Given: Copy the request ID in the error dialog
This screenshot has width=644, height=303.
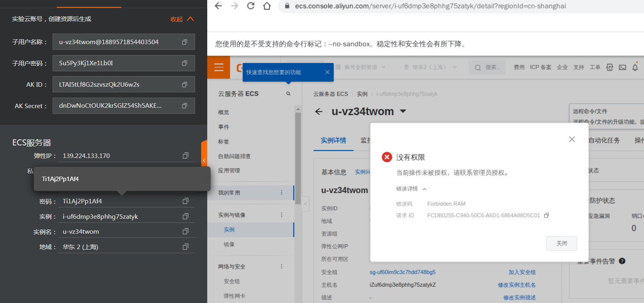Looking at the screenshot, I should [x=546, y=216].
